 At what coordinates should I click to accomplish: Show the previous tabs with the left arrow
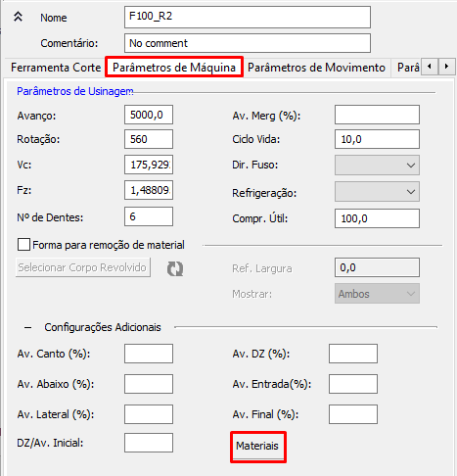click(430, 67)
